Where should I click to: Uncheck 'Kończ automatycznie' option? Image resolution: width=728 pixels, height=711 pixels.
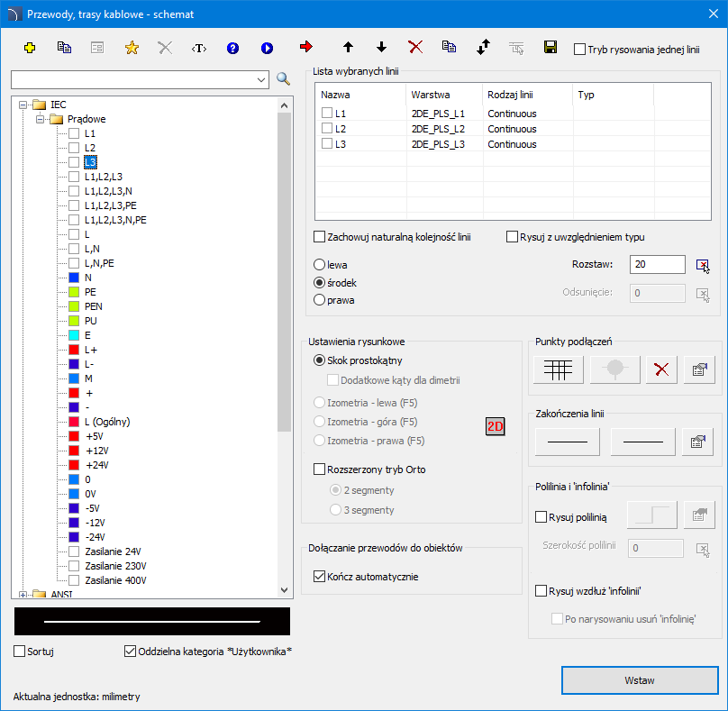point(319,577)
